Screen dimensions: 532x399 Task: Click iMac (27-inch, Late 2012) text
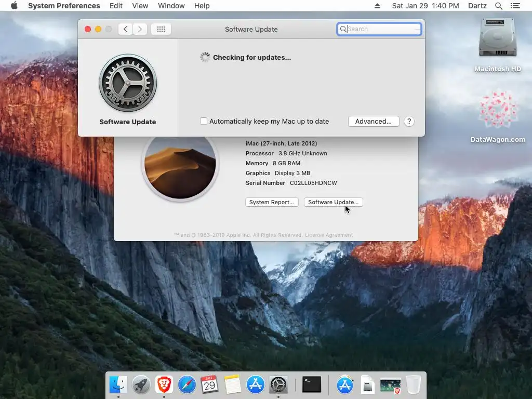tap(281, 143)
